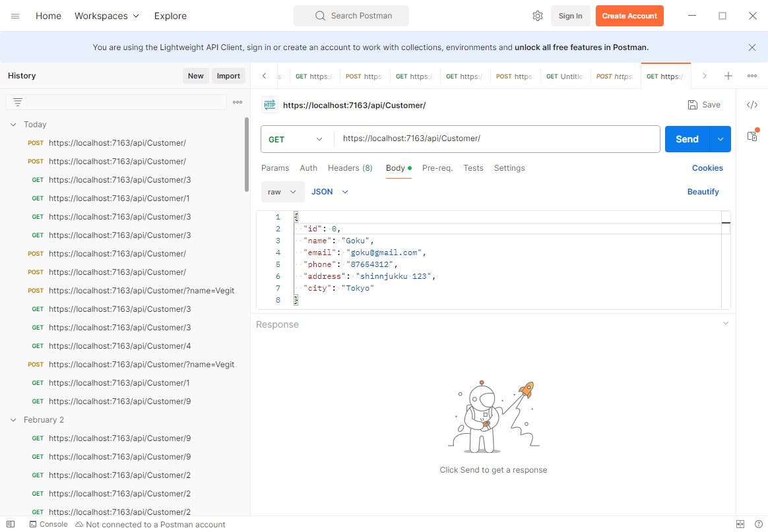The height and width of the screenshot is (532, 768).
Task: Collapse the Today history group
Action: 13,125
